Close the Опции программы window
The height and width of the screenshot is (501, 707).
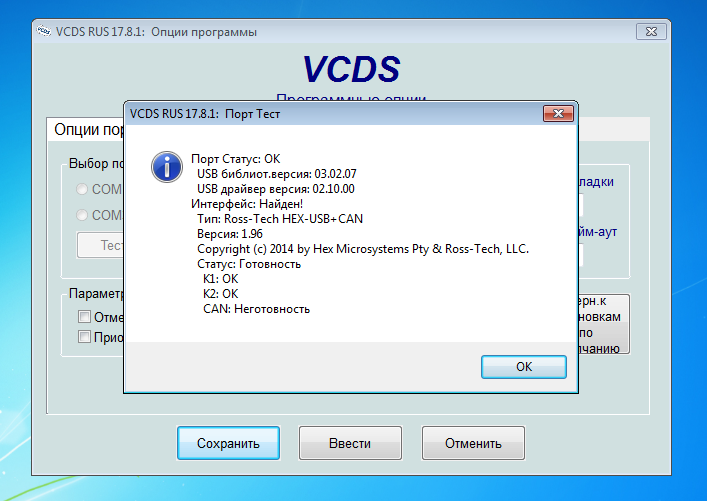[651, 32]
